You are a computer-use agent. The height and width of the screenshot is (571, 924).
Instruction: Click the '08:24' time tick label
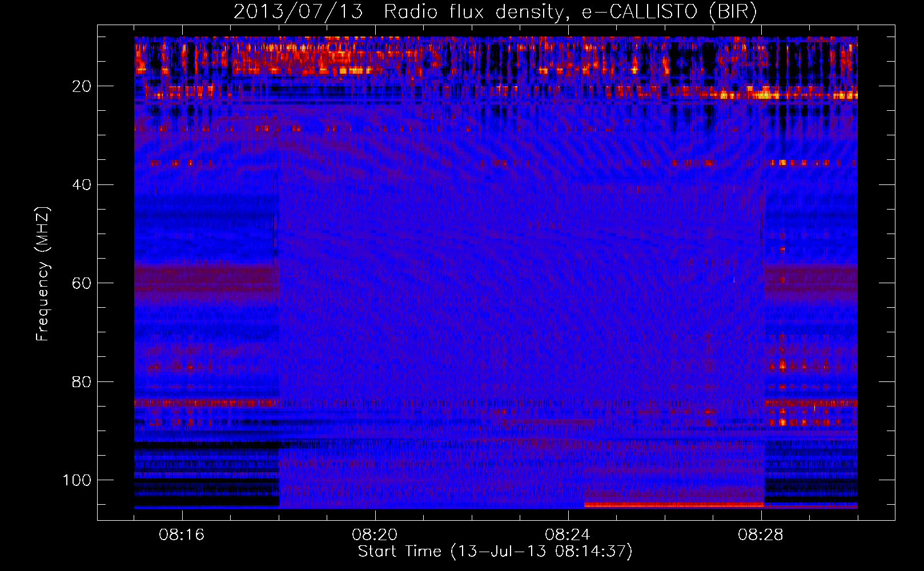568,535
